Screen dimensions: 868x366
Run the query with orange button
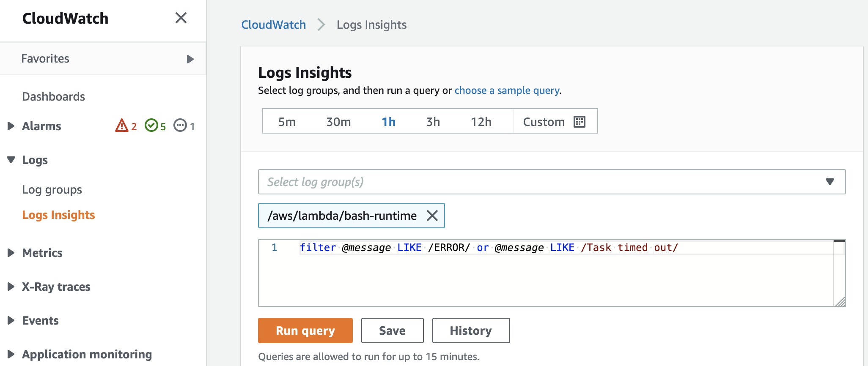[305, 330]
